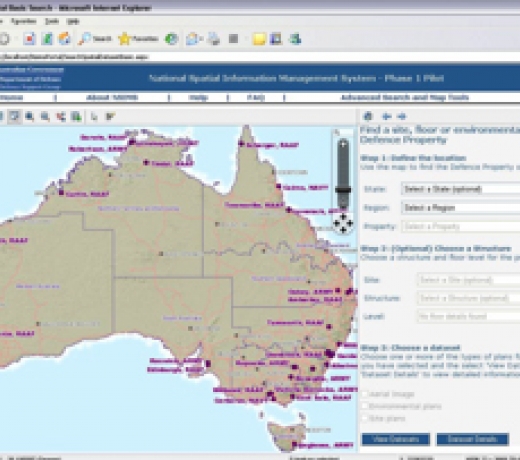
Task: Click the View Datasets button
Action: (396, 439)
